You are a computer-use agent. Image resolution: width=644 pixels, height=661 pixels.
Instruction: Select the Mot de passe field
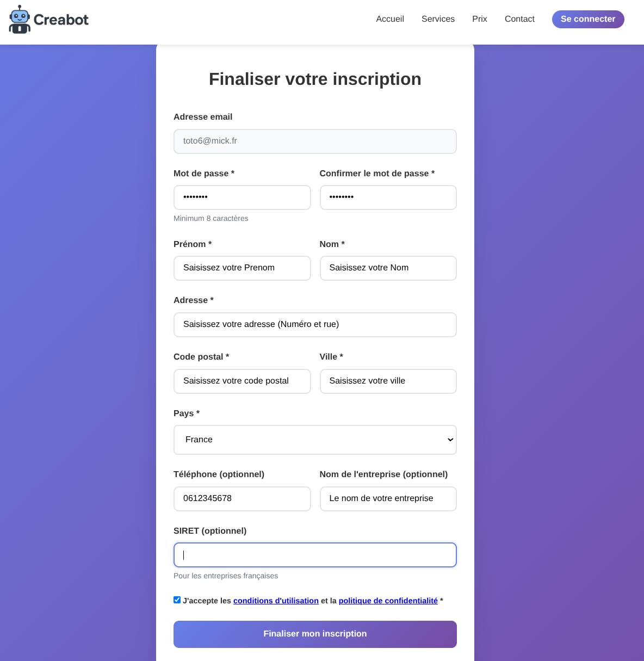click(x=242, y=197)
